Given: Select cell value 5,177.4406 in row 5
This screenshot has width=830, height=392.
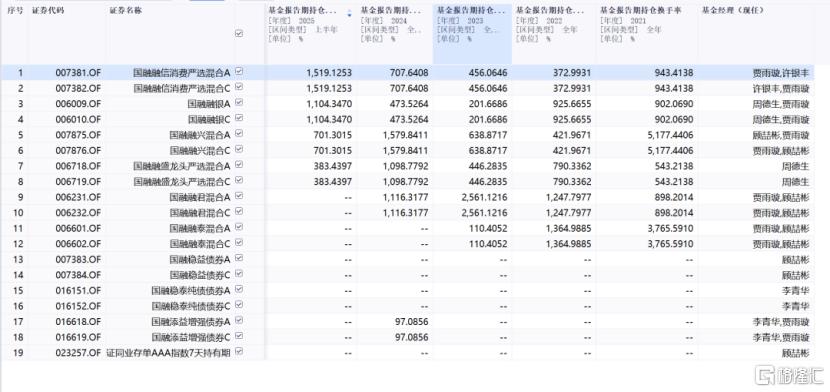Looking at the screenshot, I should (665, 135).
